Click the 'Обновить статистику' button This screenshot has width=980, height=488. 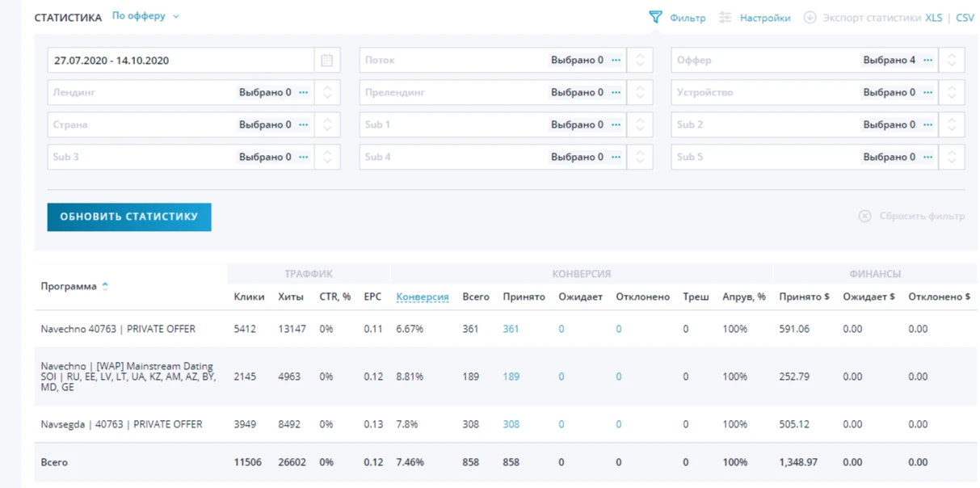(x=129, y=217)
